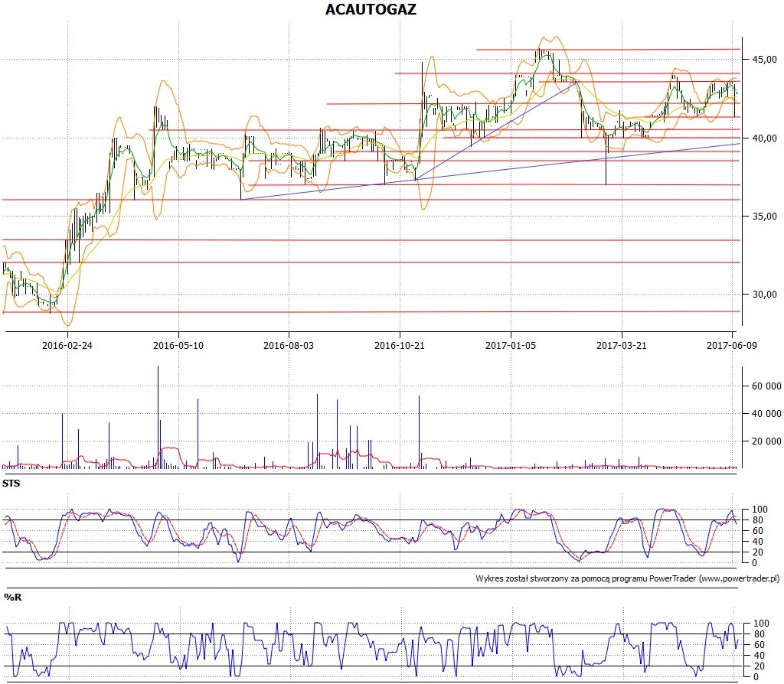Click the 2017-03-21 date label
The height and width of the screenshot is (684, 784).
pyautogui.click(x=622, y=345)
